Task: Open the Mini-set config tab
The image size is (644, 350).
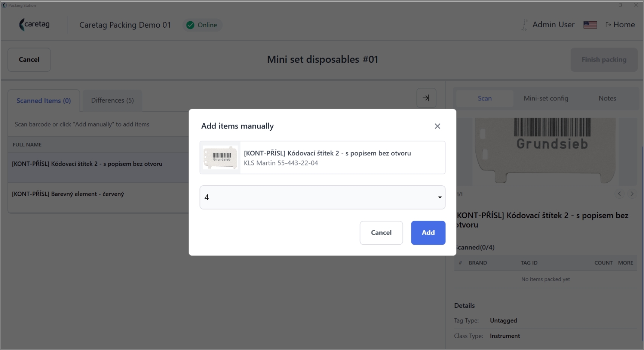Action: [546, 98]
